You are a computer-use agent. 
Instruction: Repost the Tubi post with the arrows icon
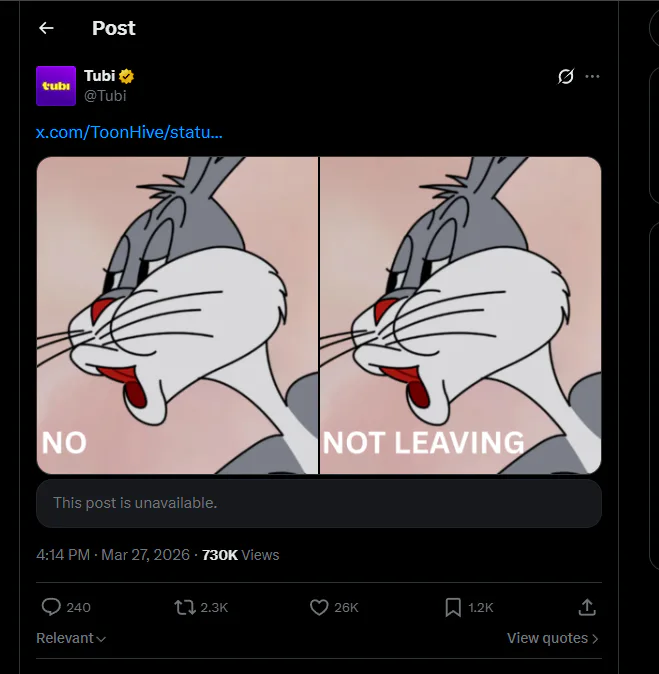(x=185, y=607)
